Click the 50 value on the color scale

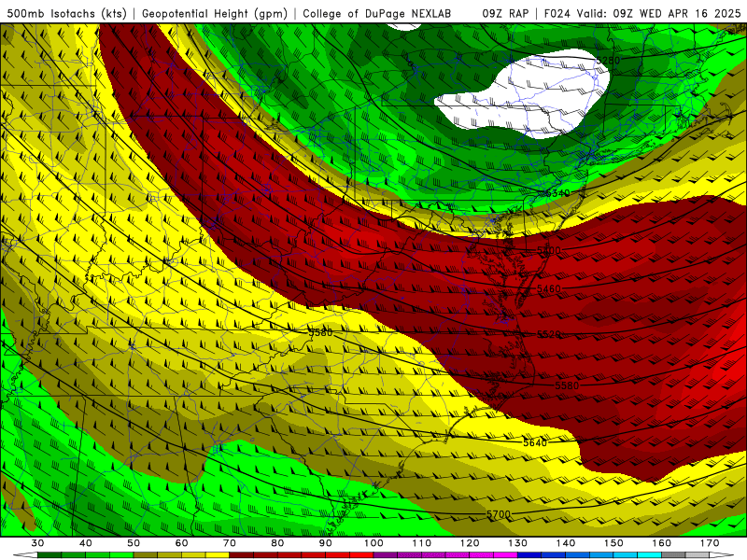pos(134,543)
